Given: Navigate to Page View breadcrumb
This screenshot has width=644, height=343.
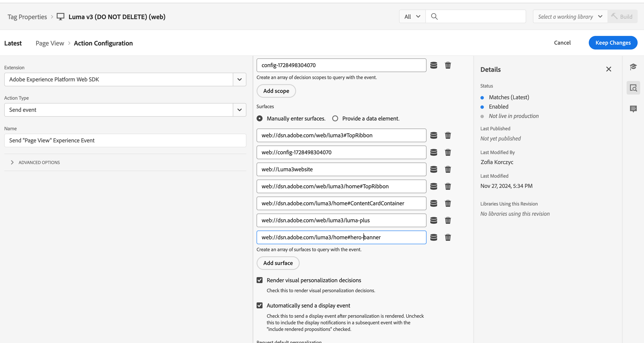Looking at the screenshot, I should point(50,43).
